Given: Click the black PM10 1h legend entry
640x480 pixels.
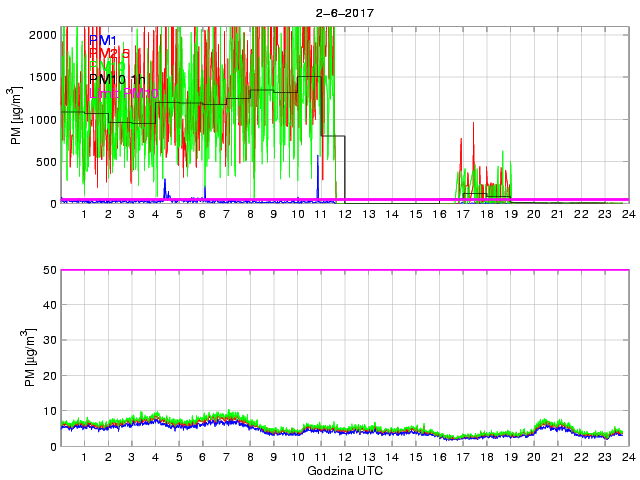Looking at the screenshot, I should (x=116, y=79).
